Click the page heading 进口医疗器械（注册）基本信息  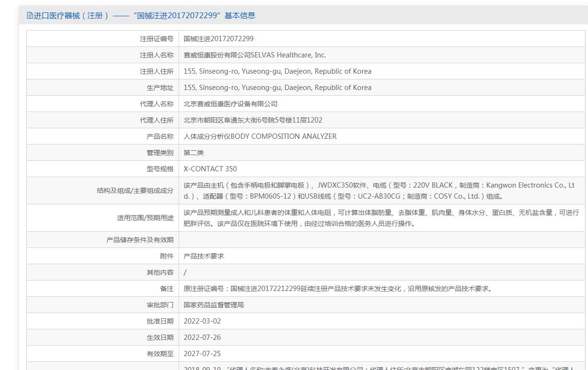tap(144, 15)
